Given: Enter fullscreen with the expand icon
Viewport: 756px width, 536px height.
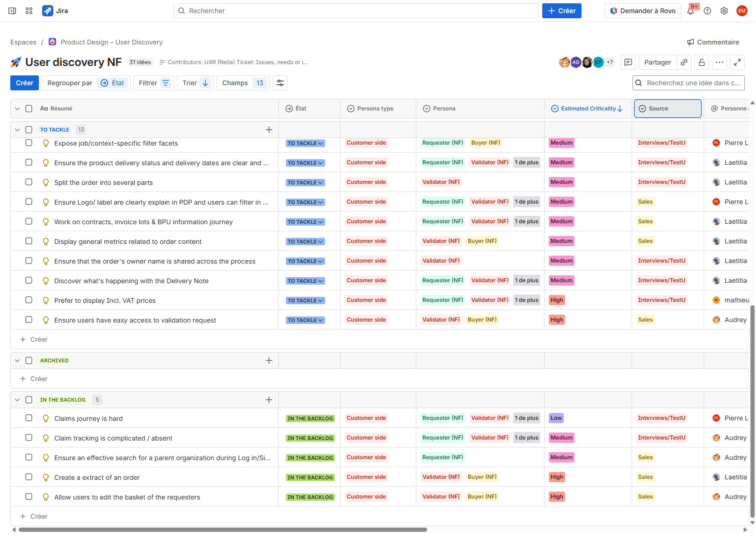Looking at the screenshot, I should pos(737,62).
